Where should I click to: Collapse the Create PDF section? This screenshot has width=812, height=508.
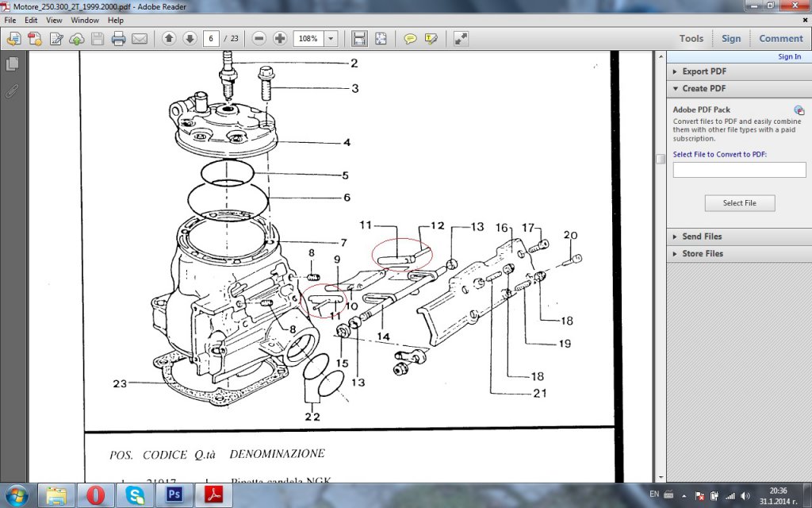(x=703, y=89)
